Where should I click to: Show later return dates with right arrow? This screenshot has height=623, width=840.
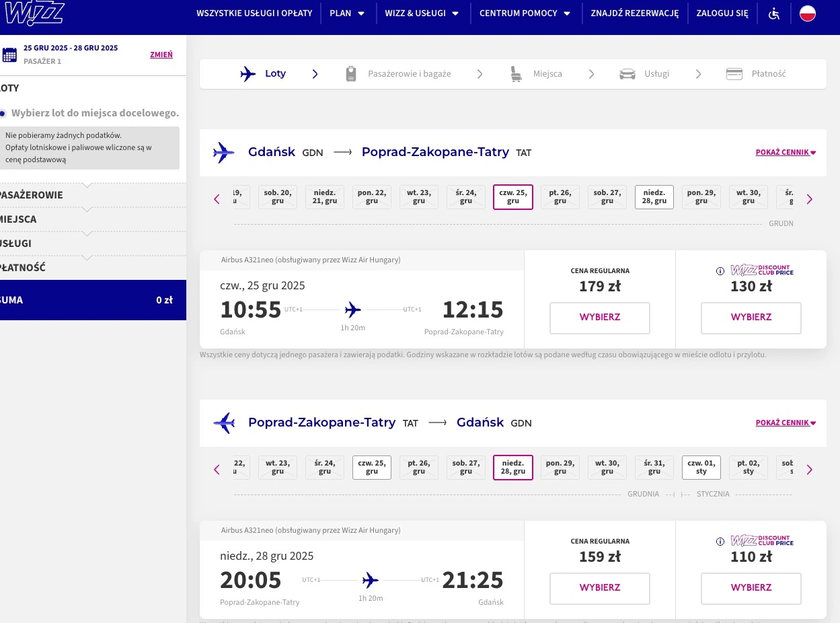(809, 470)
